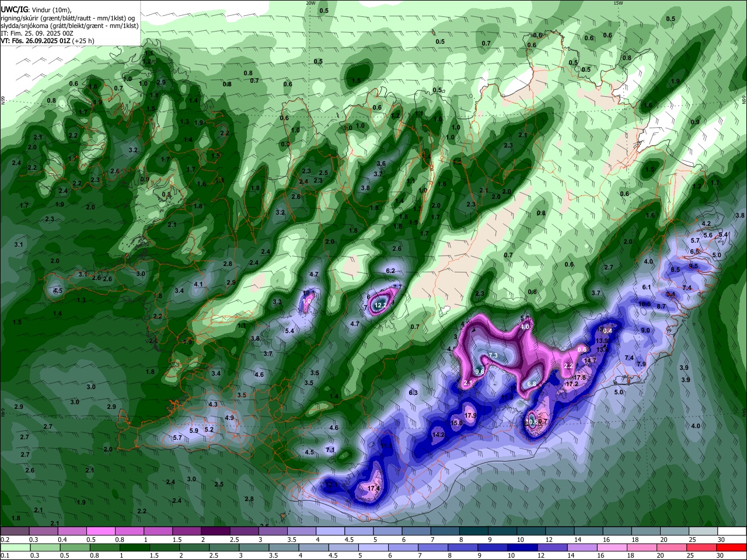Click the 9.4 precipitation value
This screenshot has height=560, width=747.
click(671, 294)
